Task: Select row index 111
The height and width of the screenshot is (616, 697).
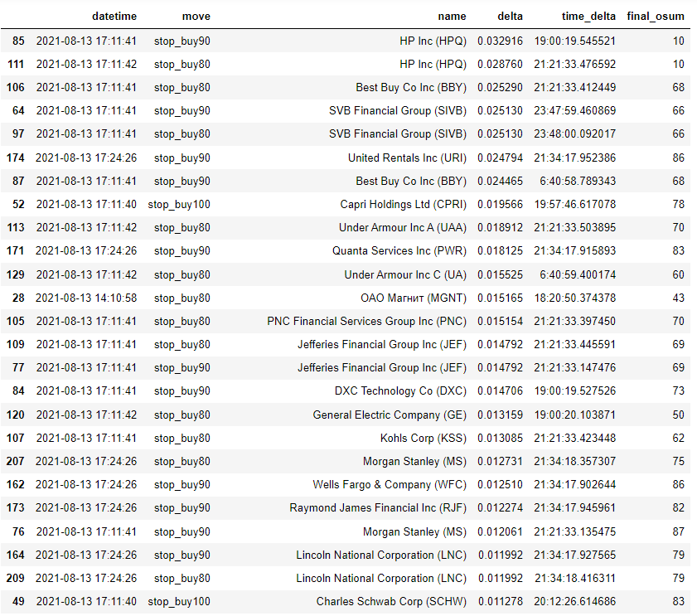Action: click(16, 64)
